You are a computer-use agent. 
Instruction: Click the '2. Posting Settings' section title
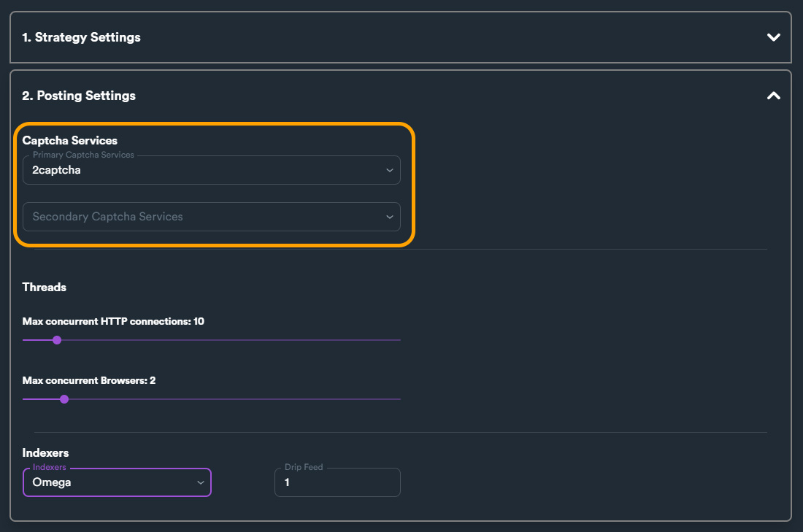pyautogui.click(x=79, y=96)
